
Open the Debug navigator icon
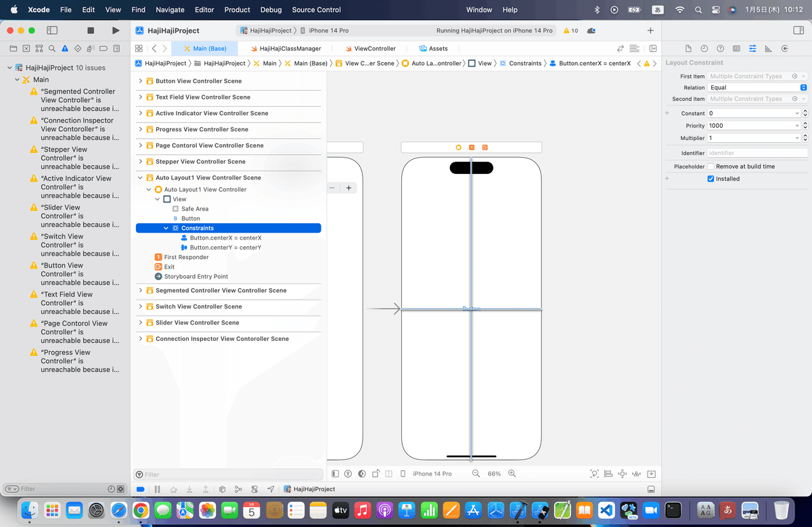click(x=91, y=49)
